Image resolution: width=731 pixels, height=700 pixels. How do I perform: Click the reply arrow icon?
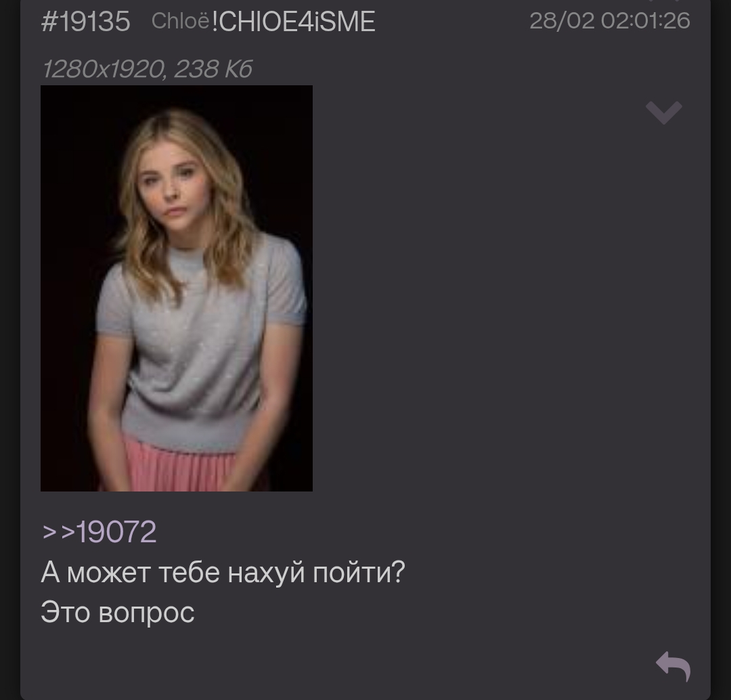pyautogui.click(x=673, y=666)
